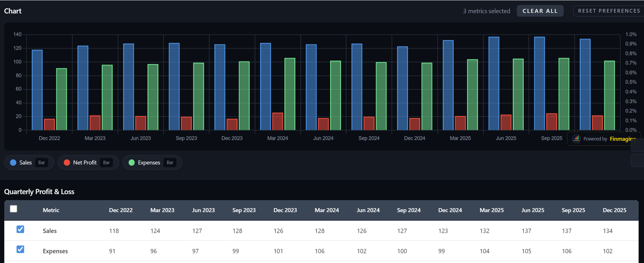Click the green Expenses bar for Mar 2024
644x263 pixels.
[290, 94]
